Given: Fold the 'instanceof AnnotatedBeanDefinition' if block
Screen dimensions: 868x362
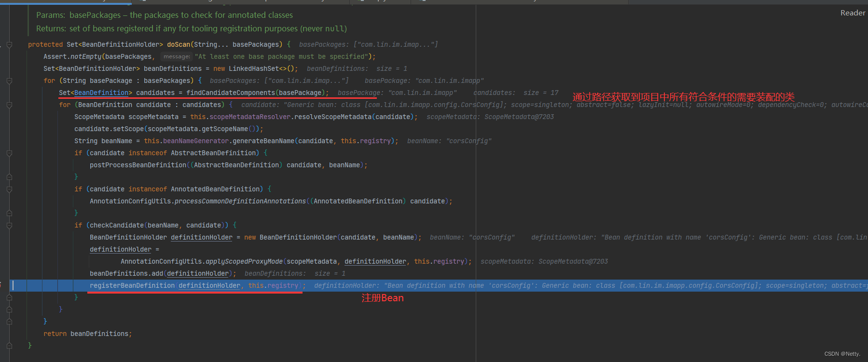Looking at the screenshot, I should pyautogui.click(x=9, y=189).
